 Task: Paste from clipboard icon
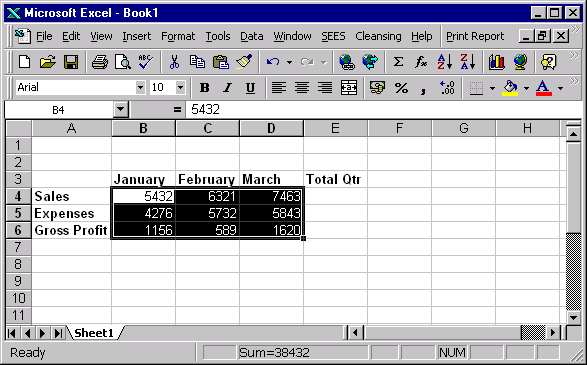tap(220, 62)
